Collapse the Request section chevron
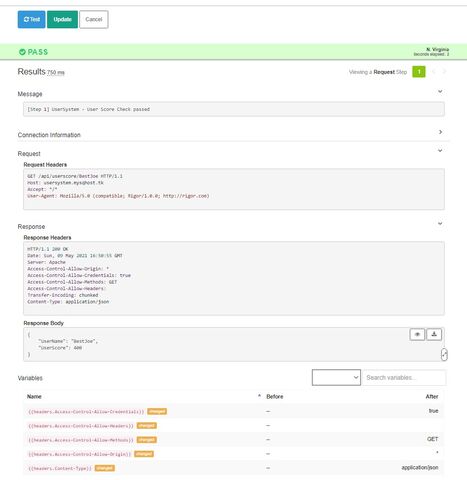This screenshot has width=467, height=480. click(x=440, y=151)
